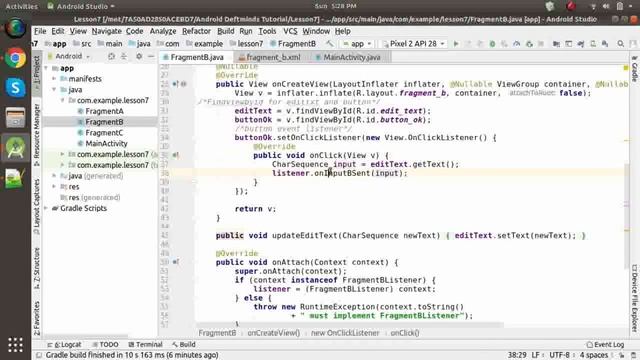Open the Structure side tab
The width and height of the screenshot is (640, 360).
pyautogui.click(x=37, y=268)
